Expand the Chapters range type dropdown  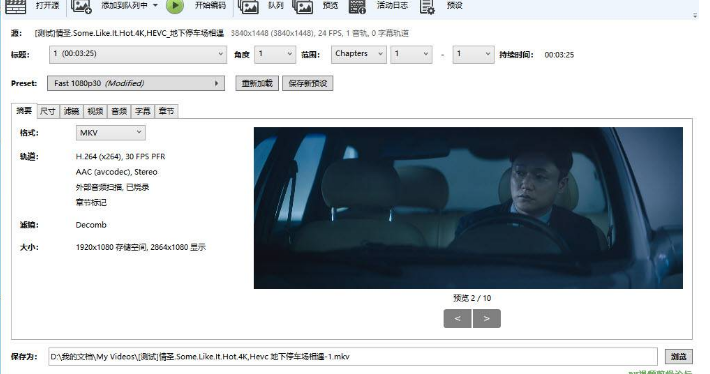[x=358, y=54]
